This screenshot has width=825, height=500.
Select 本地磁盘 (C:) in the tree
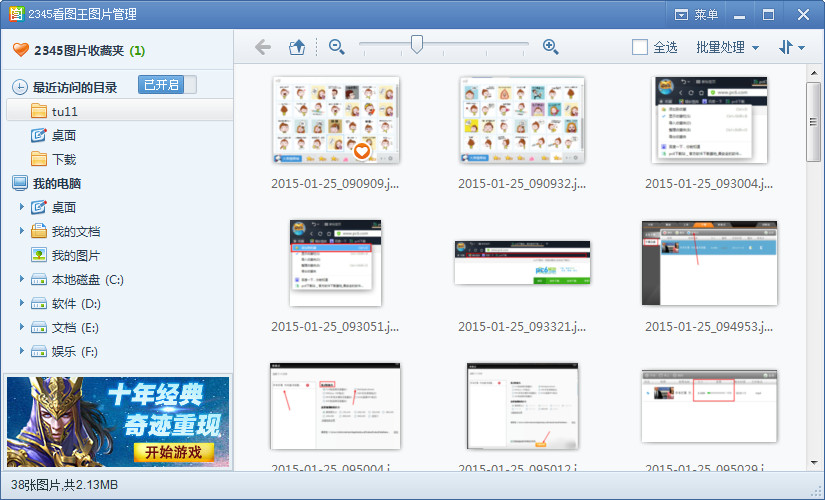click(87, 279)
